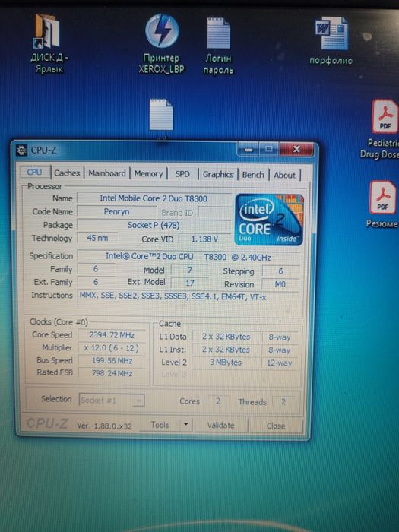This screenshot has width=399, height=532.
Task: Click the Validate button
Action: pyautogui.click(x=221, y=426)
